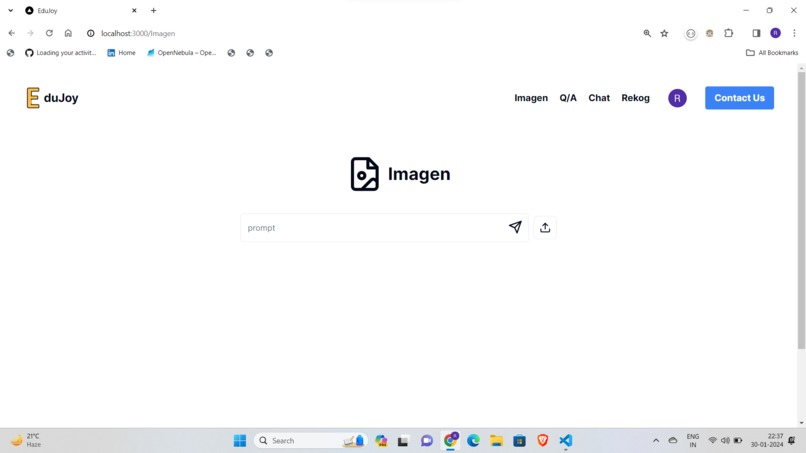
Task: Open Google Chrome from the taskbar
Action: pos(450,440)
